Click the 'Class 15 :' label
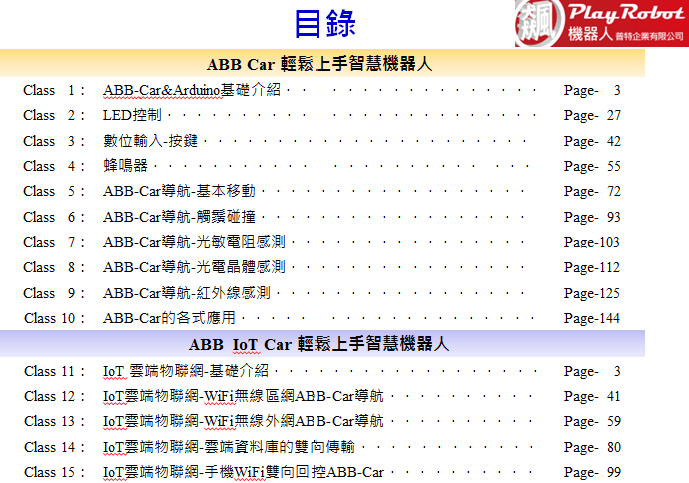689x483 pixels. coord(54,472)
